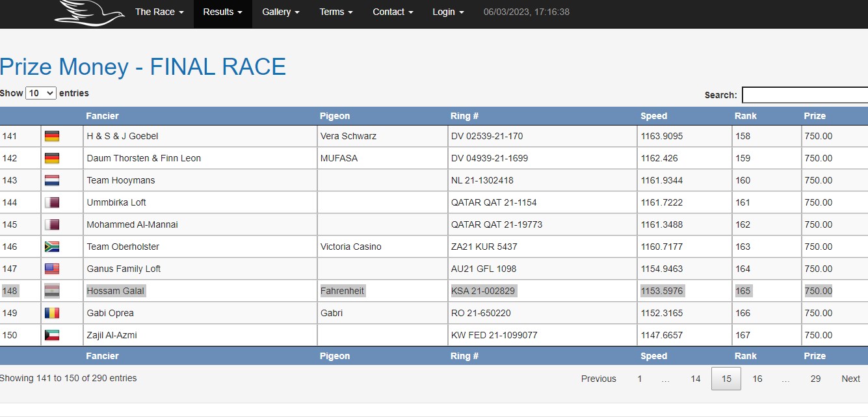The height and width of the screenshot is (417, 868).
Task: Expand The Race dropdown
Action: (x=159, y=11)
